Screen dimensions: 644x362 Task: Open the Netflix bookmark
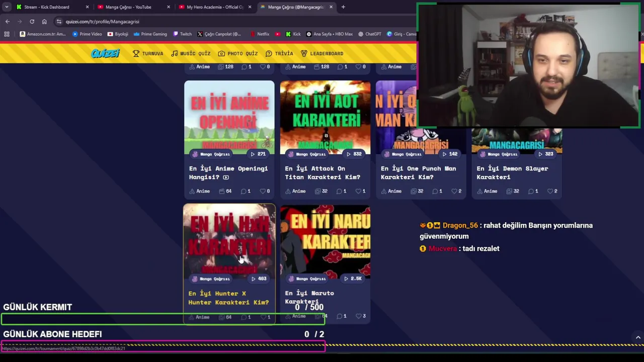coord(260,34)
